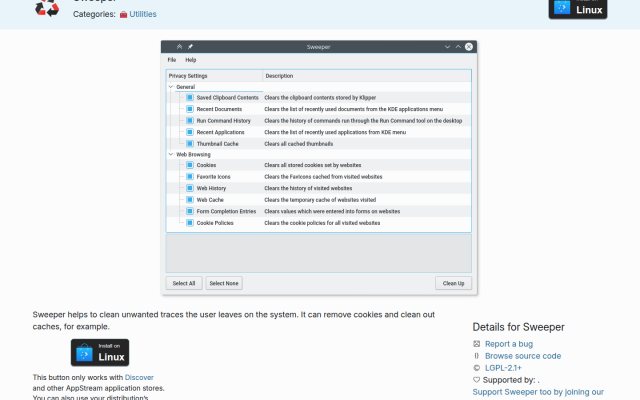Click the Clean Up button

453,283
